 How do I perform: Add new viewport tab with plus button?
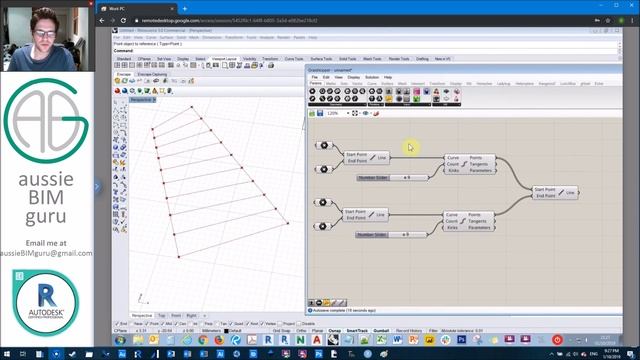pyautogui.click(x=204, y=316)
